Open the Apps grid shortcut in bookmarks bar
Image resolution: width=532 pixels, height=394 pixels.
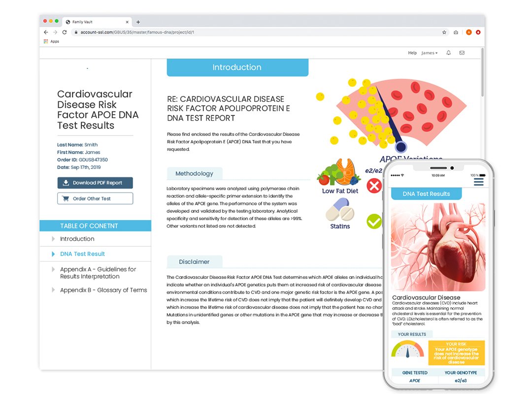point(51,41)
